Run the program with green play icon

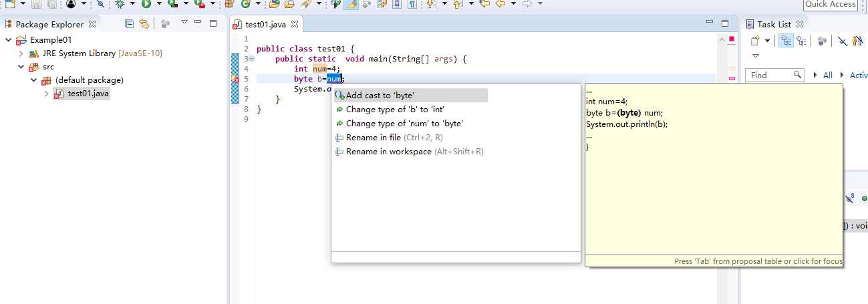click(146, 4)
